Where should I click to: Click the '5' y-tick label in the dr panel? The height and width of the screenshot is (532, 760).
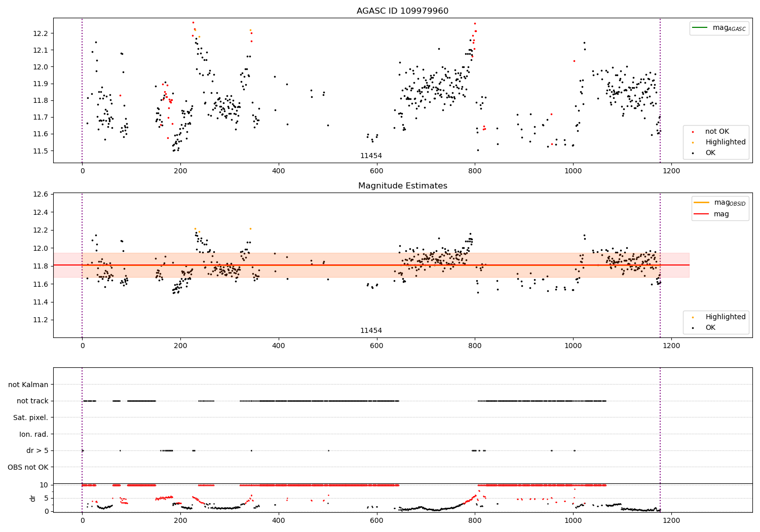46,498
